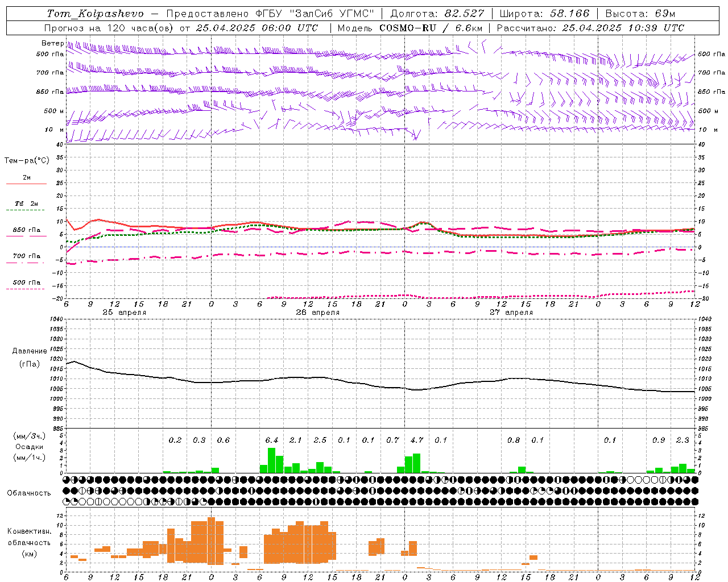The width and height of the screenshot is (728, 582).
Task: Click the (мм/3ч.) unit label
Action: [x=30, y=436]
